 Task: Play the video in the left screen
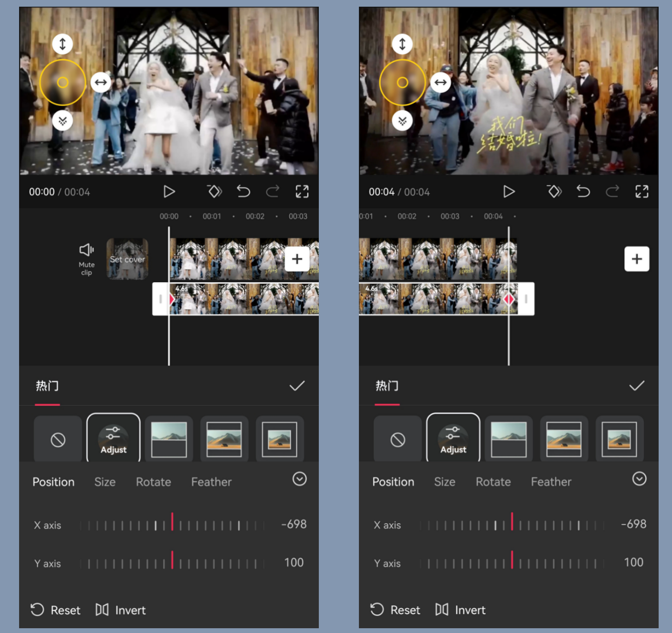[x=169, y=192]
